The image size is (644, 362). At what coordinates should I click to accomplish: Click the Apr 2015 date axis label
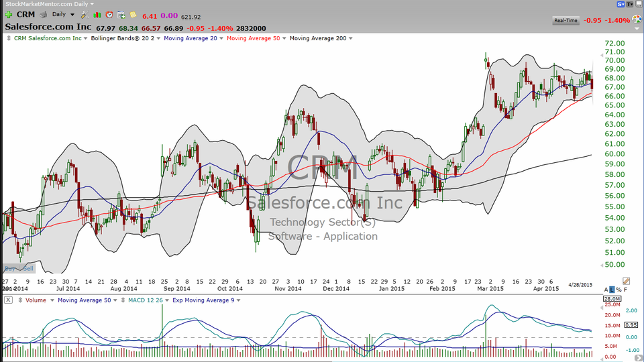point(546,288)
